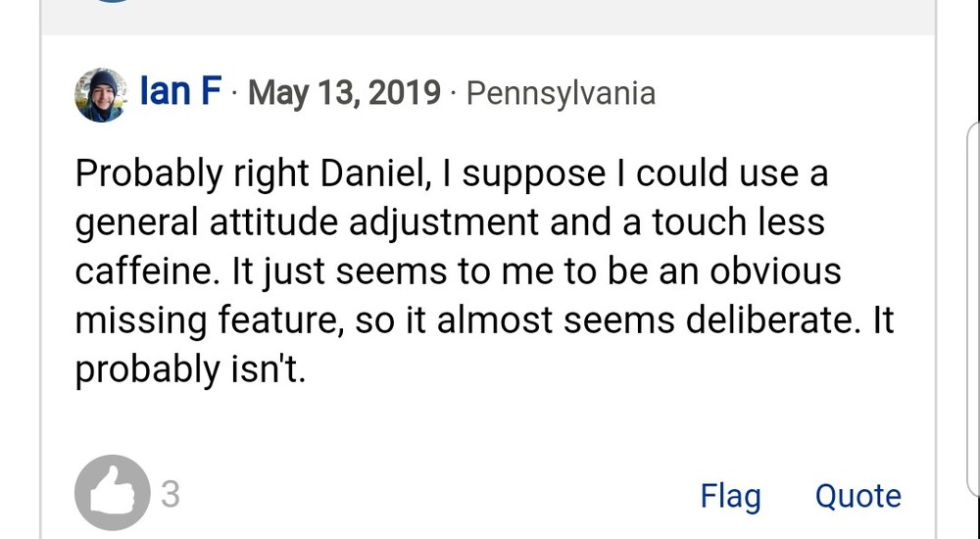Image resolution: width=980 pixels, height=539 pixels.
Task: Click the text "probably isn't." on last line
Action: 191,368
